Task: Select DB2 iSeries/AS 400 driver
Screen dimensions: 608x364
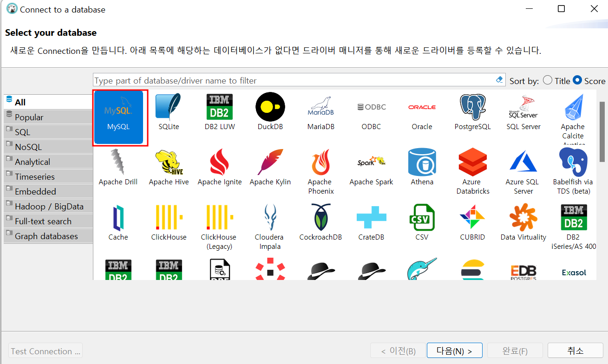Action: click(x=574, y=227)
